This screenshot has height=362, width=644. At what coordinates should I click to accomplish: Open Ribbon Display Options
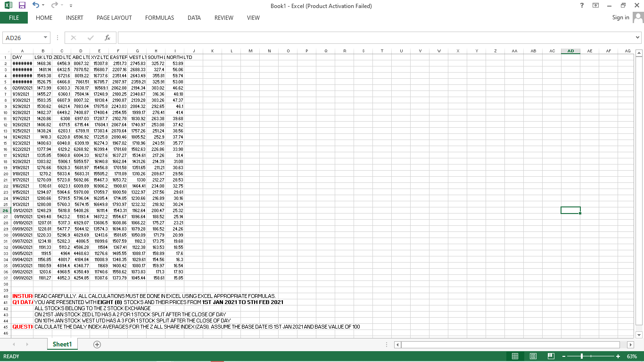tap(595, 5)
